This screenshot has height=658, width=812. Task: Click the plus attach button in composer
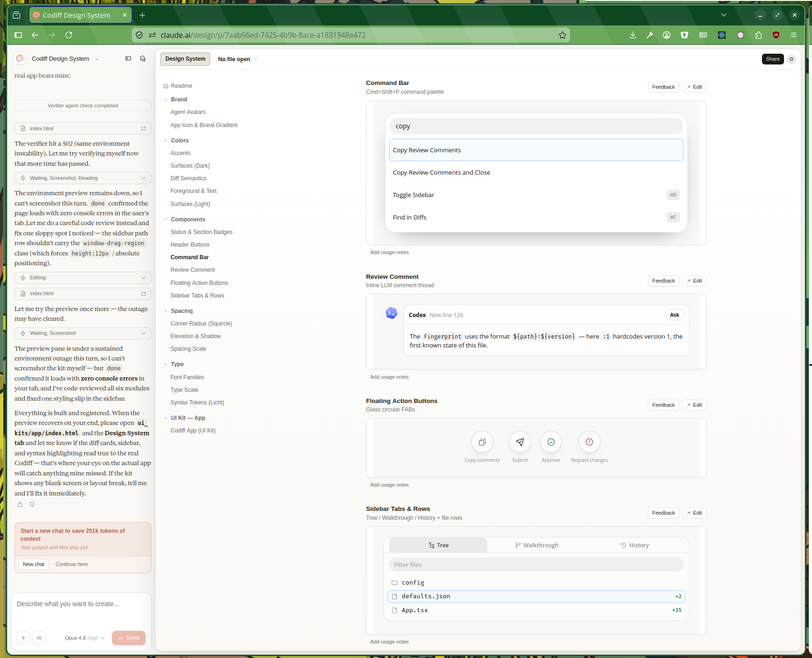point(23,638)
